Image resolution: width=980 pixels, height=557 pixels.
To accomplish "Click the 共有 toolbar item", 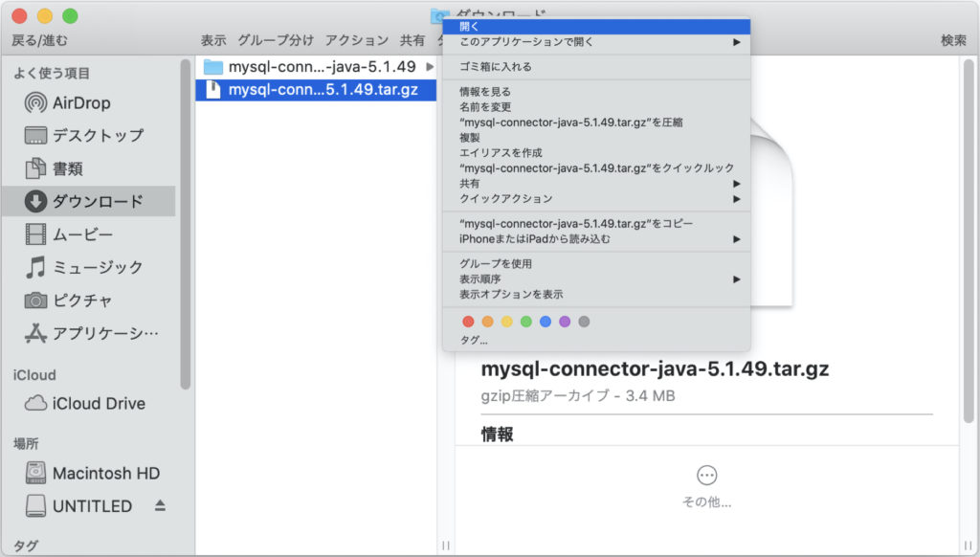I will coord(412,40).
